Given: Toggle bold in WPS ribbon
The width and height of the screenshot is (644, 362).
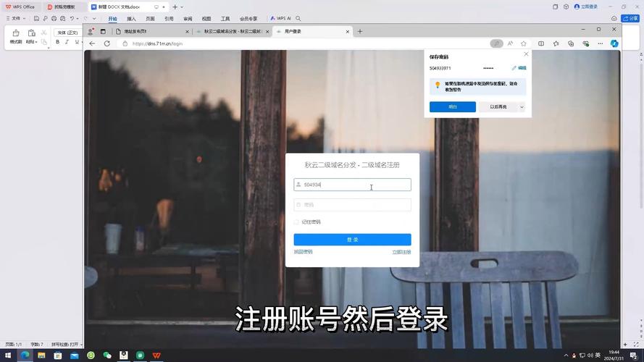Looking at the screenshot, I should pyautogui.click(x=57, y=42).
